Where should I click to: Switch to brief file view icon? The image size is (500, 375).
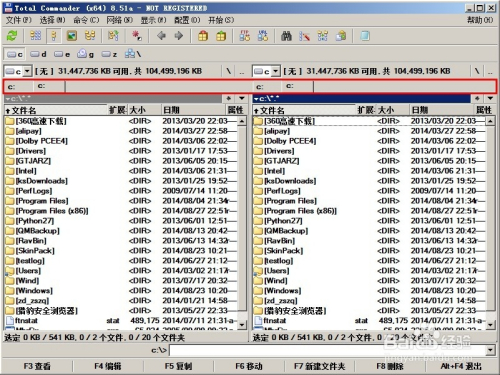36,36
